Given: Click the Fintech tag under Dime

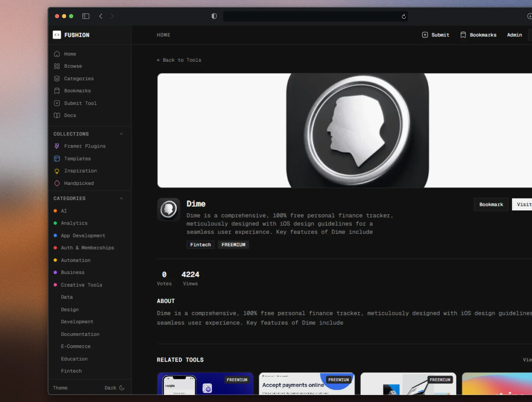Looking at the screenshot, I should point(200,245).
